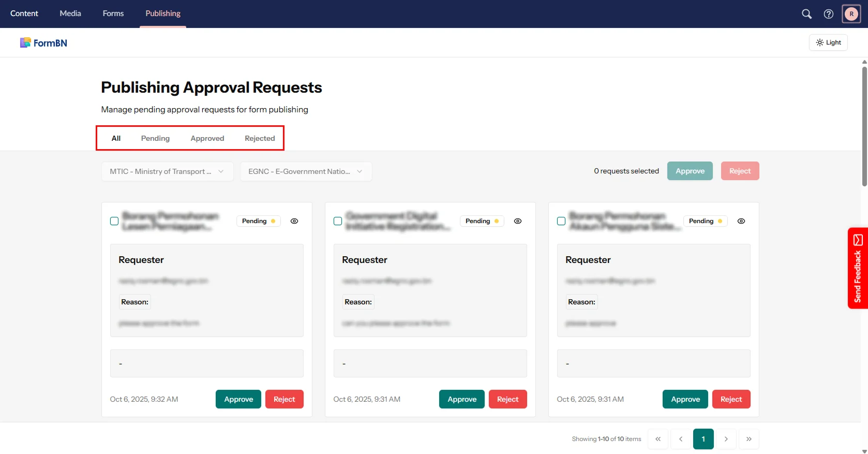Screen dimensions: 868x454
Task: Reject the third card's request
Action: pos(731,399)
